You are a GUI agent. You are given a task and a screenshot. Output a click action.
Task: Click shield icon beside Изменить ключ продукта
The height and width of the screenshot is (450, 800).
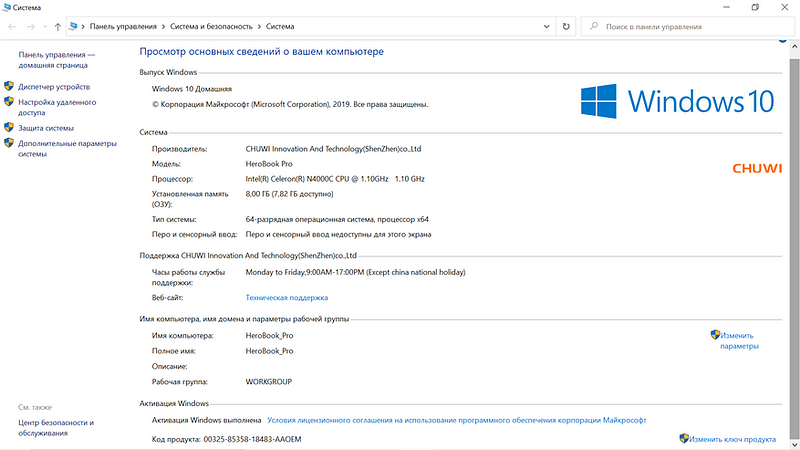coord(684,438)
